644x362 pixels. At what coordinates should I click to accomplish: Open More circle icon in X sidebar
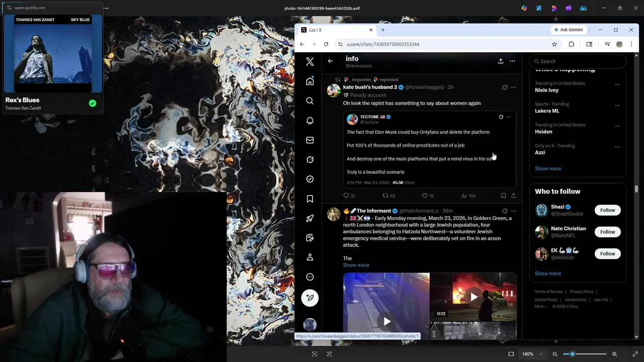(x=310, y=277)
